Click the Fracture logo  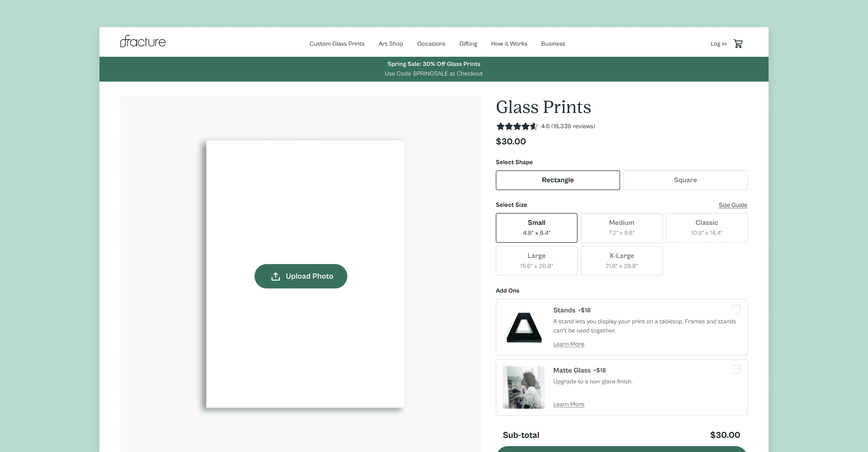(x=143, y=42)
